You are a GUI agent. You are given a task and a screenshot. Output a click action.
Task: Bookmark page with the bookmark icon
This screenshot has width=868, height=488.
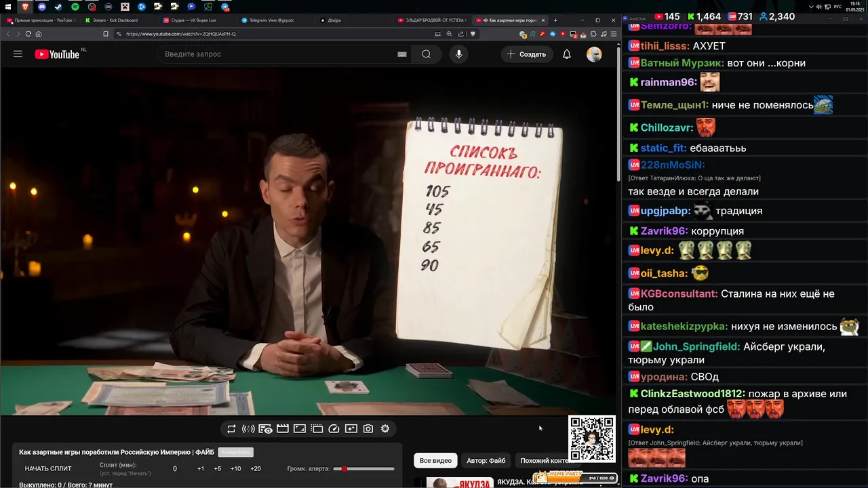tap(105, 34)
